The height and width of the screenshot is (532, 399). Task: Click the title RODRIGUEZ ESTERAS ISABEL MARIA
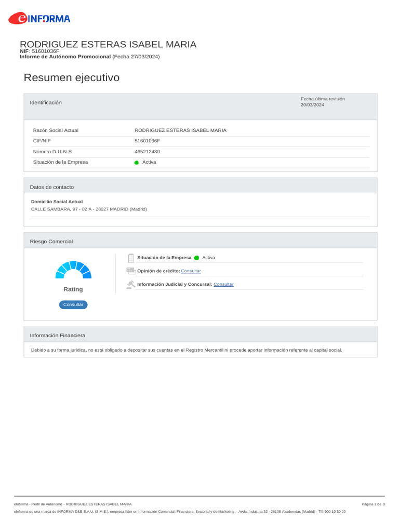click(x=108, y=44)
